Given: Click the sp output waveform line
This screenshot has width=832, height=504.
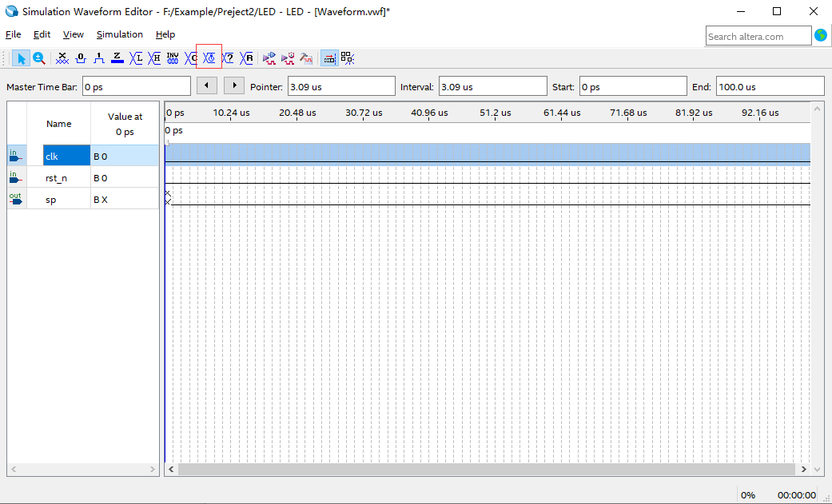Looking at the screenshot, I should click(488, 204).
